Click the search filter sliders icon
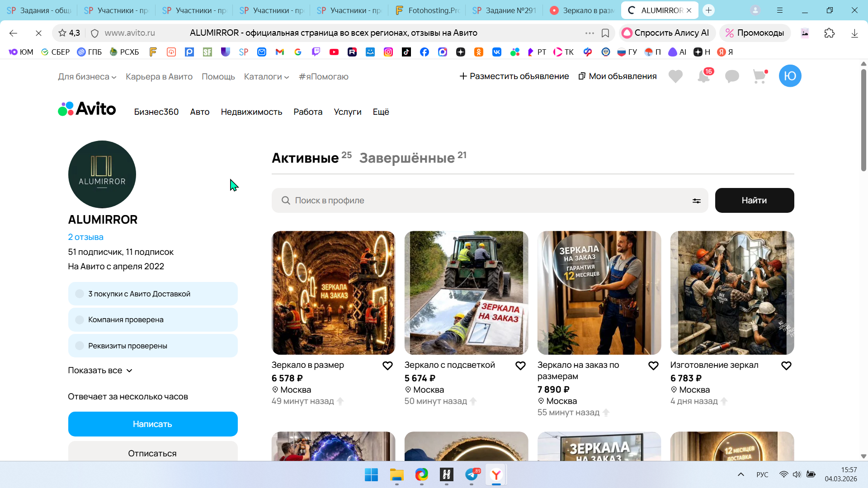This screenshot has height=488, width=868. (697, 201)
